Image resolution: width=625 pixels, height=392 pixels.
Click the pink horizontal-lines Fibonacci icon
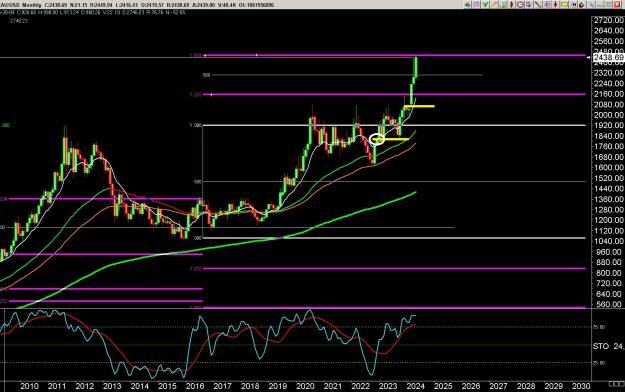coord(547,4)
